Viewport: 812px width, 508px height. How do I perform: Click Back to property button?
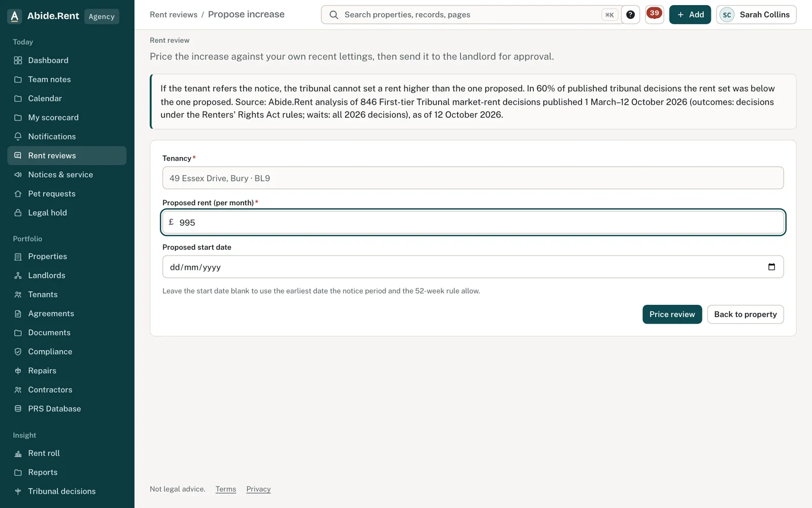(745, 314)
